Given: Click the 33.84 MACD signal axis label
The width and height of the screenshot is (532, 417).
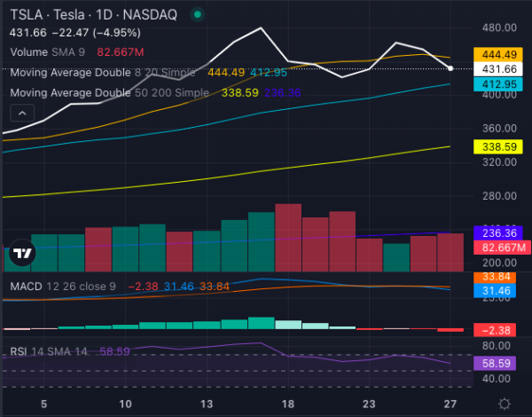Looking at the screenshot, I should click(495, 277).
